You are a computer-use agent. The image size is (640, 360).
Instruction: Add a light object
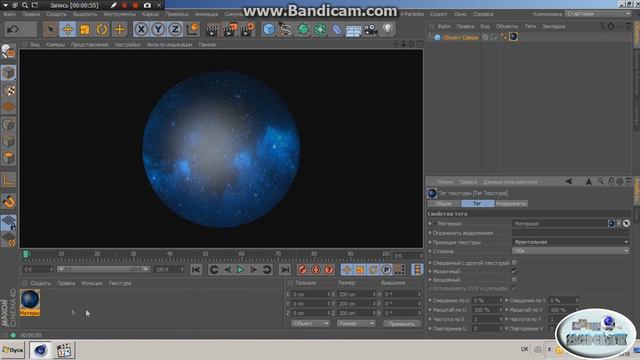point(388,29)
